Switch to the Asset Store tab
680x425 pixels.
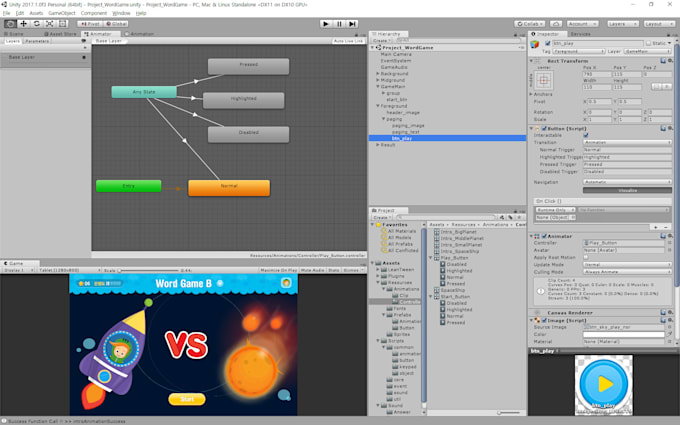click(64, 33)
